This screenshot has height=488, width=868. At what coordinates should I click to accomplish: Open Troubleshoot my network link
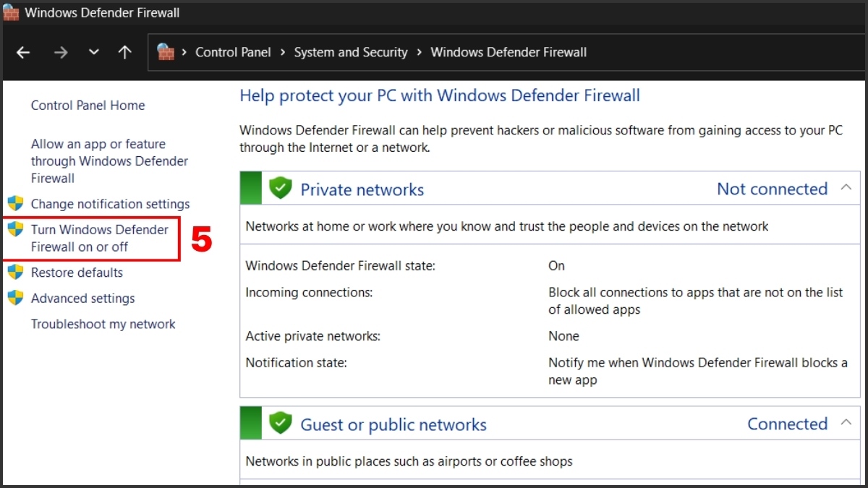(103, 324)
